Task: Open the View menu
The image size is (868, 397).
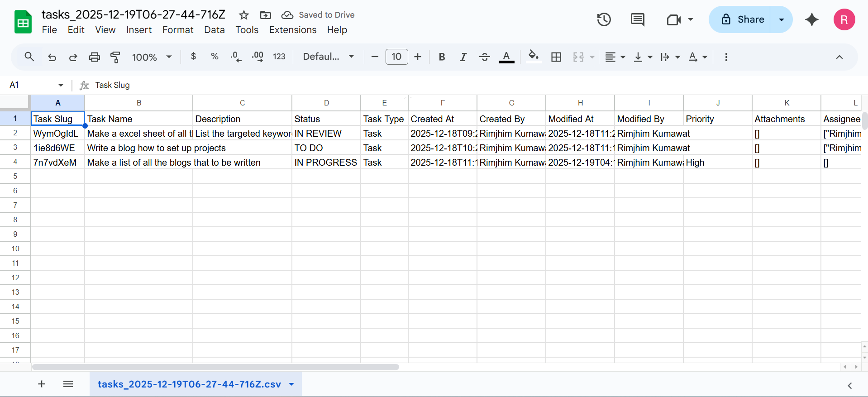Action: (x=105, y=30)
